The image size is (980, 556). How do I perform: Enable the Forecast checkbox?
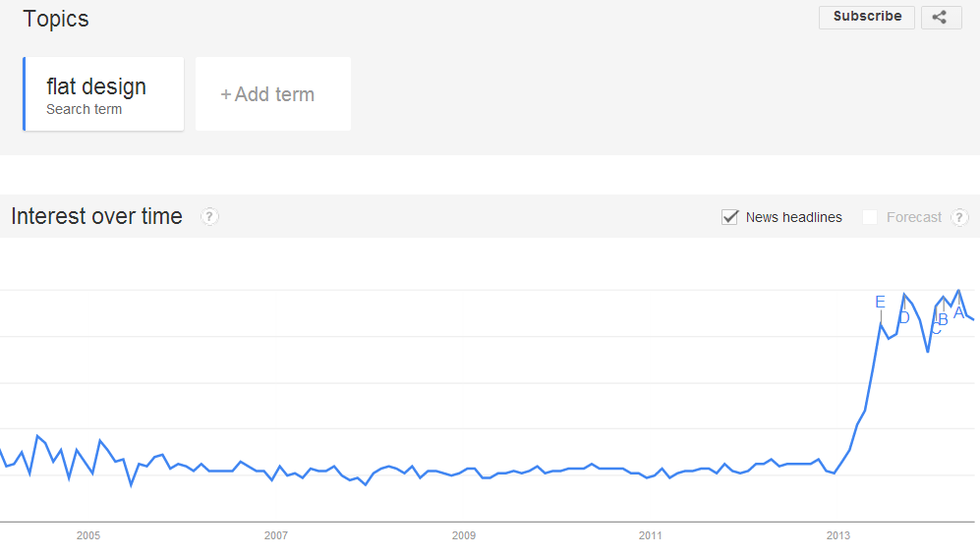(x=870, y=217)
